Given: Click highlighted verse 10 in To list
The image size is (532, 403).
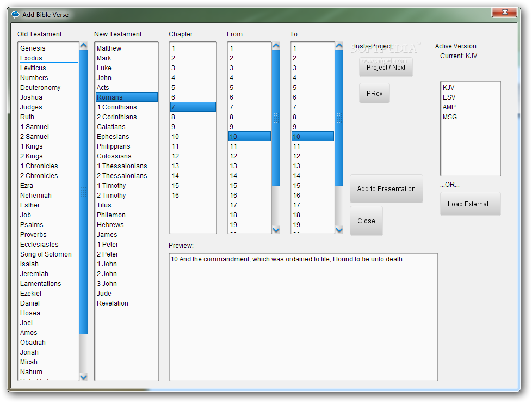Looking at the screenshot, I should click(312, 136).
